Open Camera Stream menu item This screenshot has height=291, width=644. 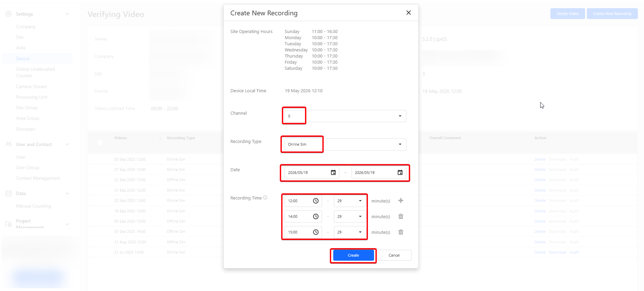(31, 86)
